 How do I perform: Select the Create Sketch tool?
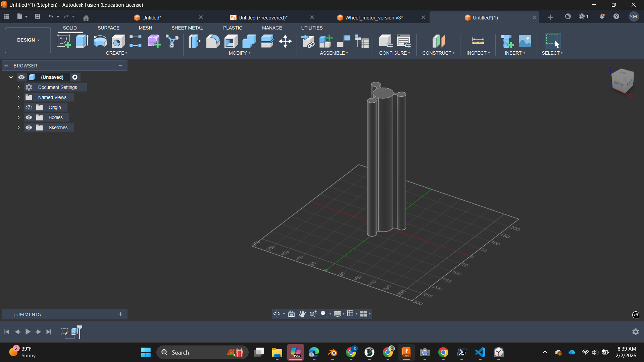coord(64,41)
